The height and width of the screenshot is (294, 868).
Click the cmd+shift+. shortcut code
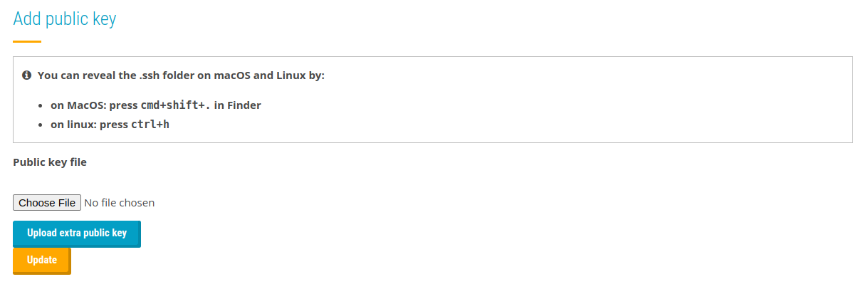(x=175, y=105)
